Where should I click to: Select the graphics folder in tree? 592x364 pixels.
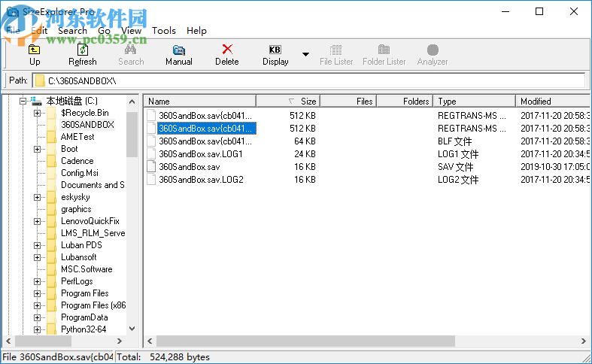tap(76, 209)
